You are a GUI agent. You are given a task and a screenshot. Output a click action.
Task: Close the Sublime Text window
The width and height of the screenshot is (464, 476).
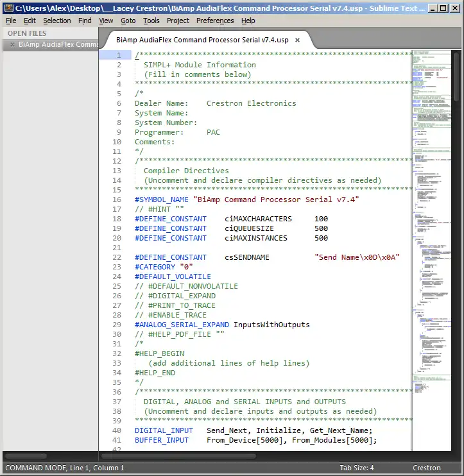[x=454, y=8]
